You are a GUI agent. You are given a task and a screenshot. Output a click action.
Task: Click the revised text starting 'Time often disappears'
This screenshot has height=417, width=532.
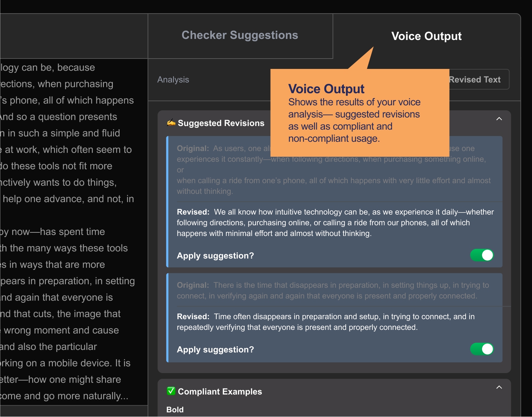(326, 322)
